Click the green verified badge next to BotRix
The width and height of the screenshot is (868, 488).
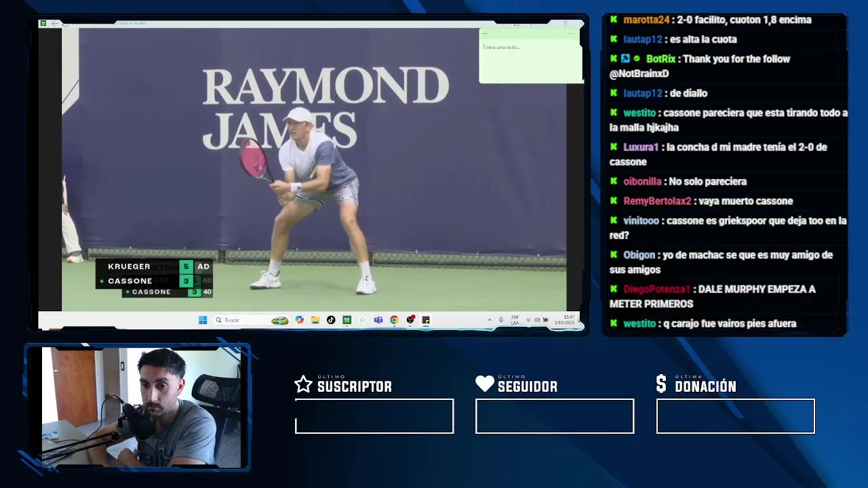coord(637,59)
